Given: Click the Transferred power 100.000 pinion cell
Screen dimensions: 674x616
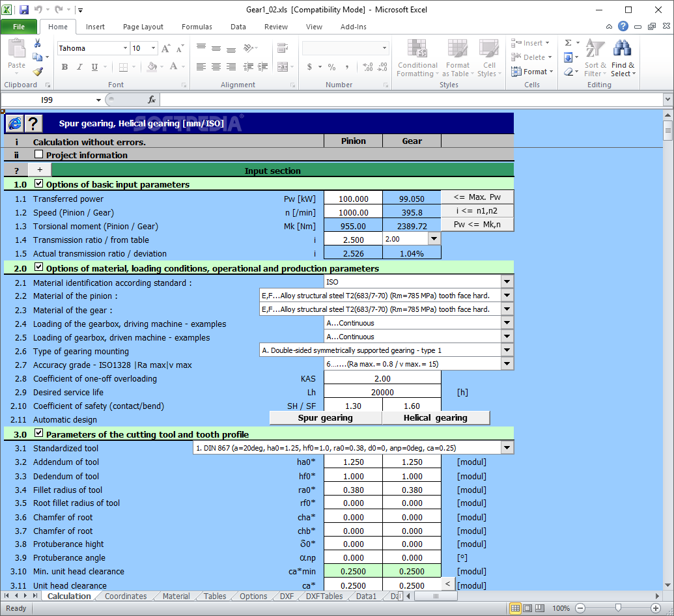Looking at the screenshot, I should [354, 199].
